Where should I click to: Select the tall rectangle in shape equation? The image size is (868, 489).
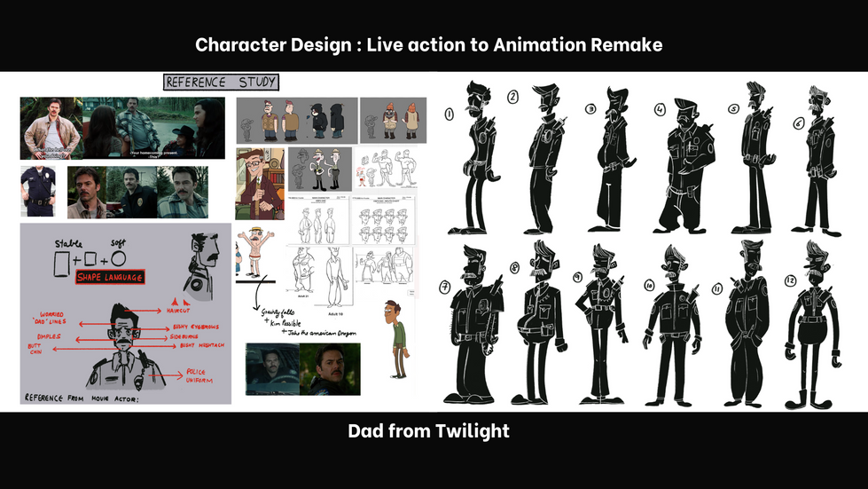point(61,263)
